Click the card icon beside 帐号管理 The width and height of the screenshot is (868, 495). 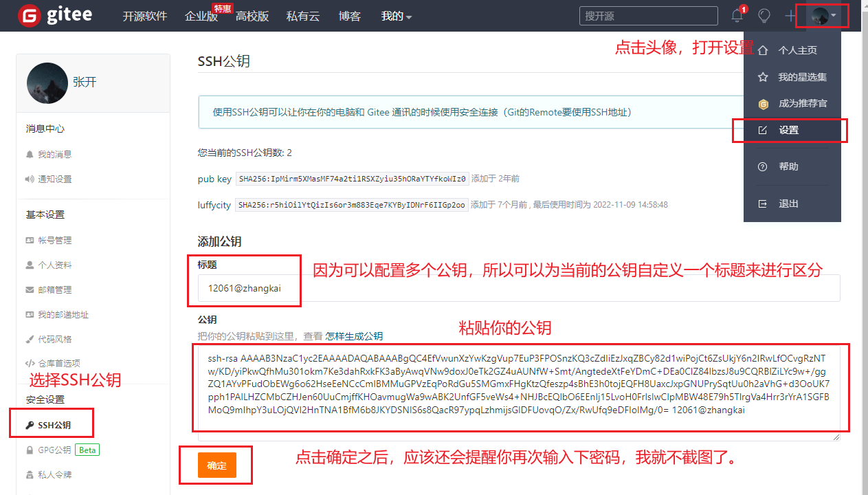30,241
